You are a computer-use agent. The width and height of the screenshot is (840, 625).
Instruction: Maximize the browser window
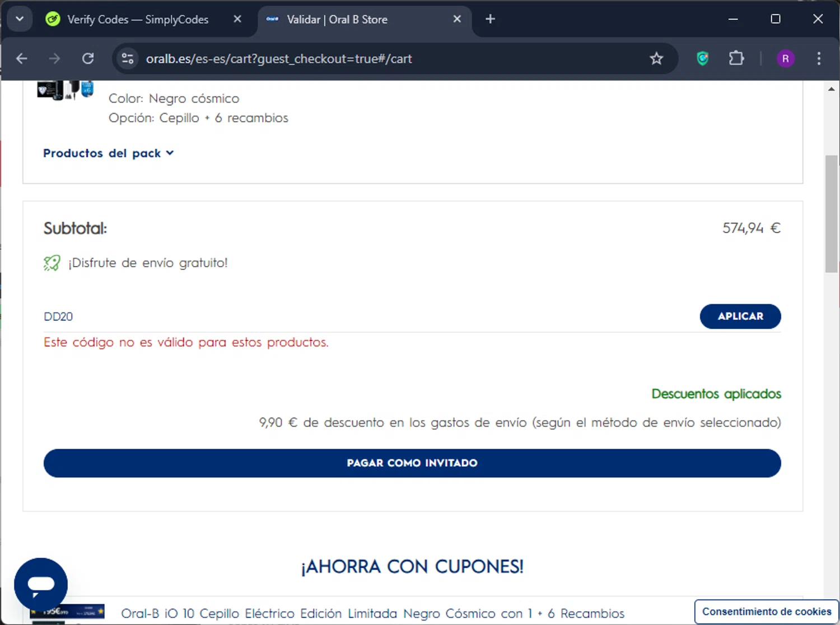(776, 19)
